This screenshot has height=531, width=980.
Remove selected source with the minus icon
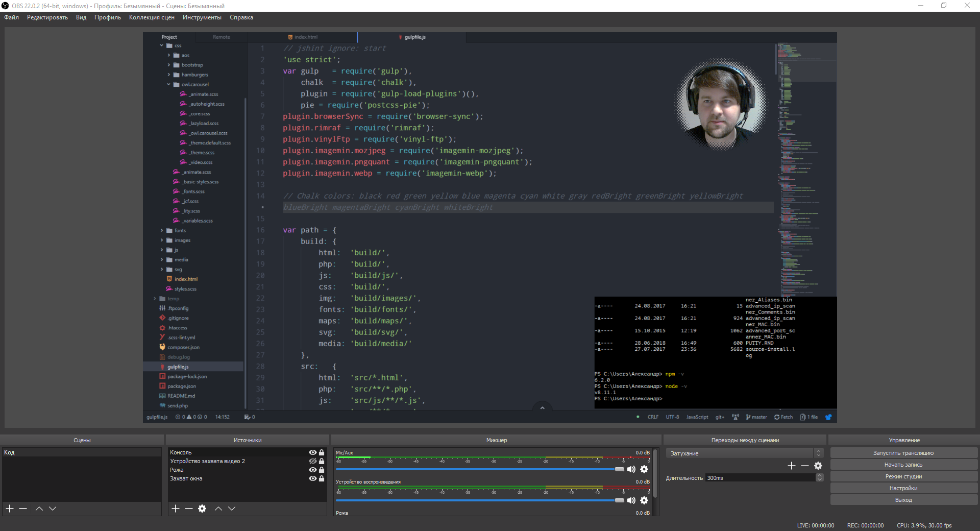tap(189, 509)
